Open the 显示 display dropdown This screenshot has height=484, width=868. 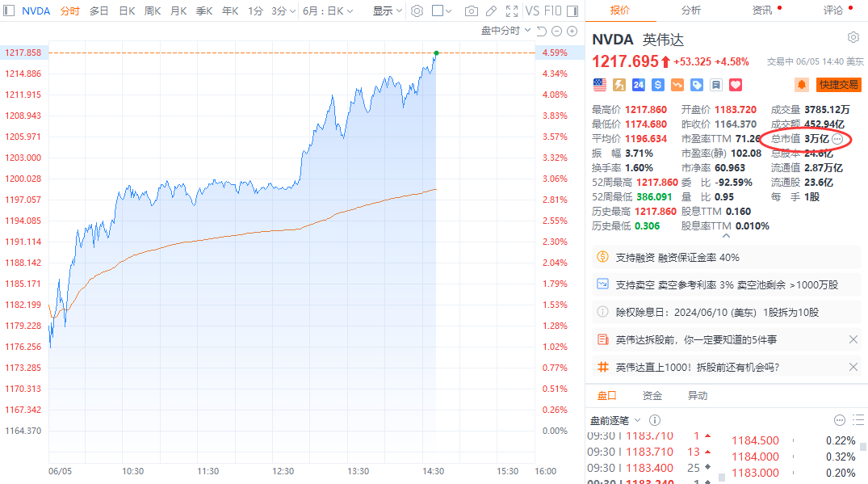pyautogui.click(x=388, y=11)
